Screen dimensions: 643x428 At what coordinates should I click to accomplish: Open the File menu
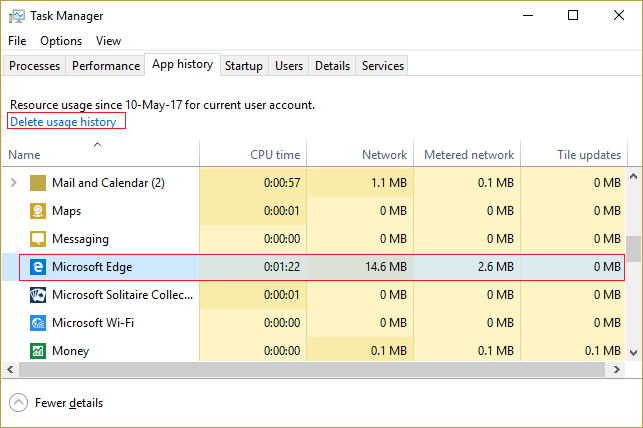17,41
